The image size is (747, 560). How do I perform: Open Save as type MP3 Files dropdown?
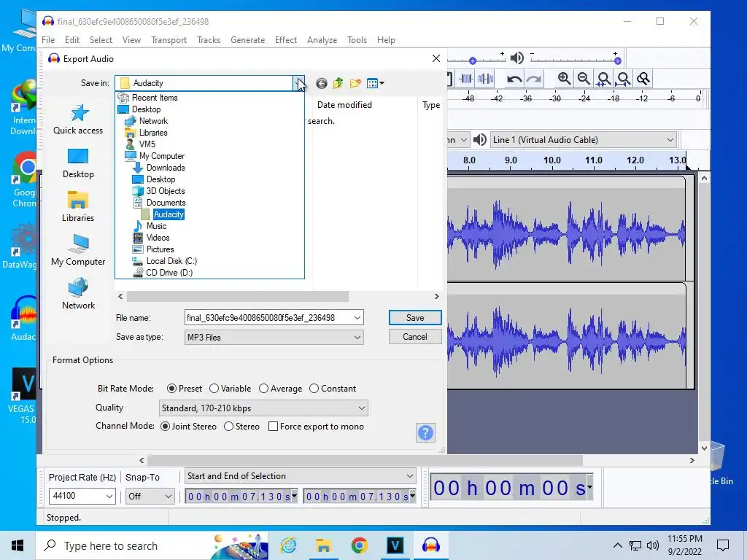click(274, 337)
